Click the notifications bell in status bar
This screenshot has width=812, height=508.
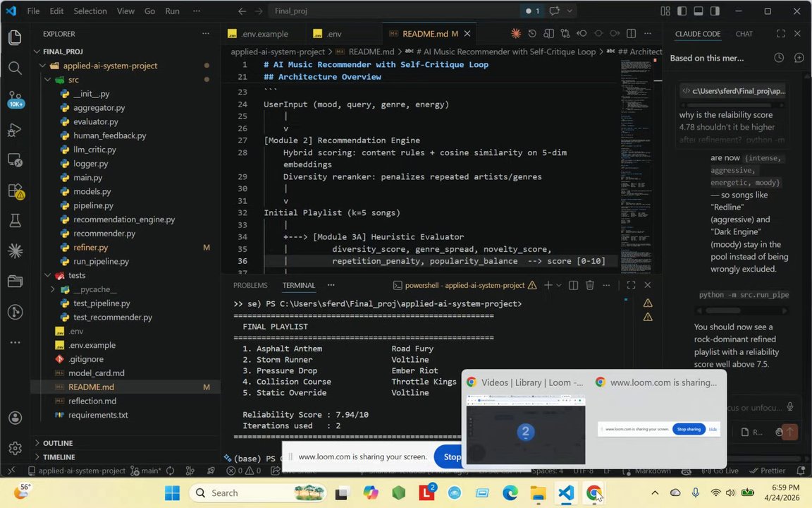click(x=801, y=471)
